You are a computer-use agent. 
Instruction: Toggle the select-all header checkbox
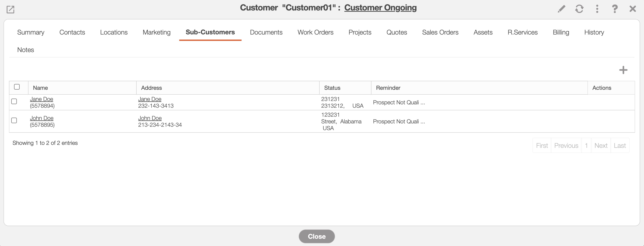pyautogui.click(x=17, y=87)
